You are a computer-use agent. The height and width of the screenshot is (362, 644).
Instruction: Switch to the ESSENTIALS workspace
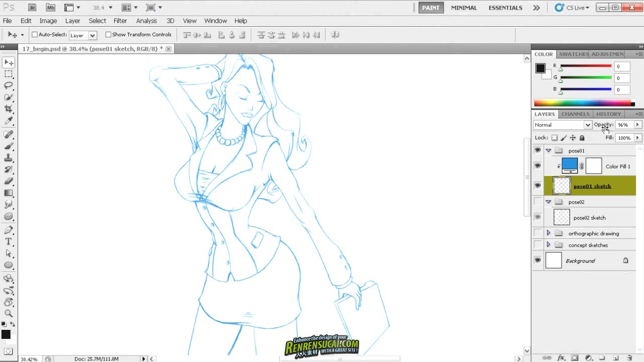505,8
